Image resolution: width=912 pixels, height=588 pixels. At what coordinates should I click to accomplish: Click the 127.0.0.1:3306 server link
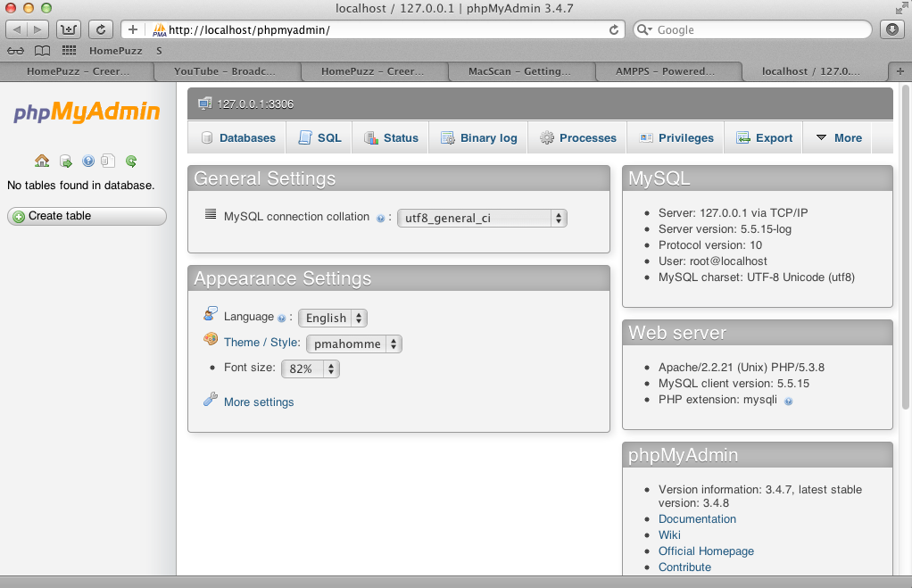tap(255, 104)
